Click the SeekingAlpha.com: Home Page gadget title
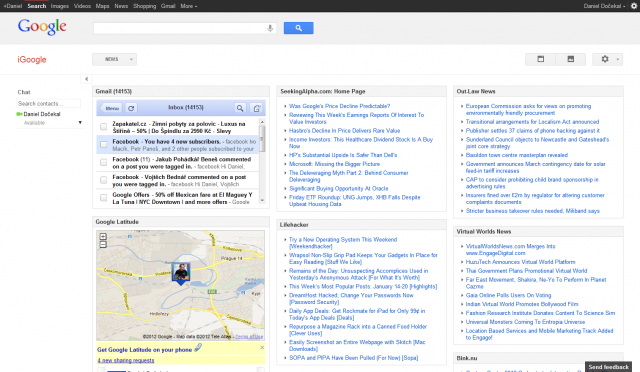The image size is (640, 372). pyautogui.click(x=322, y=91)
